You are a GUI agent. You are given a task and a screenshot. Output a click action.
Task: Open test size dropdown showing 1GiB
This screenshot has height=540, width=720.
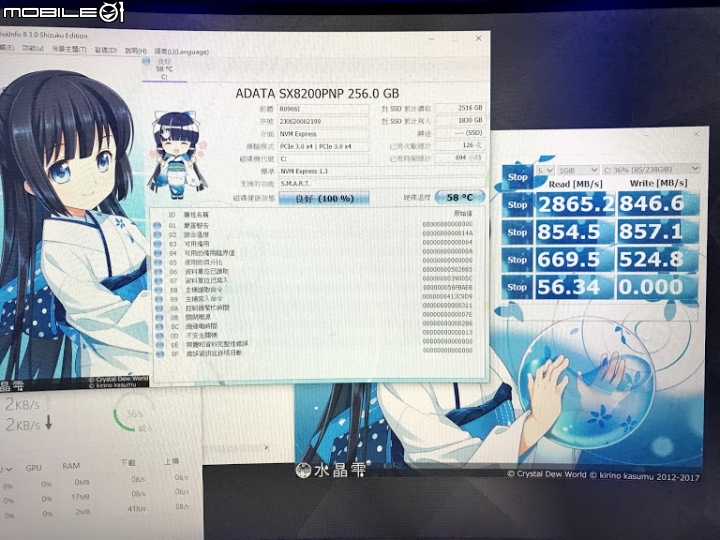pyautogui.click(x=578, y=170)
